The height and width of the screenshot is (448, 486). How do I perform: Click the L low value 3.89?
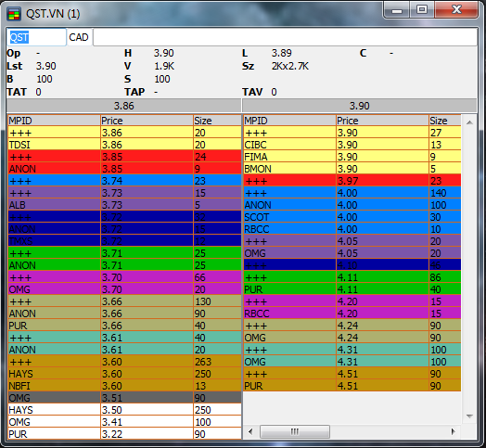point(281,53)
